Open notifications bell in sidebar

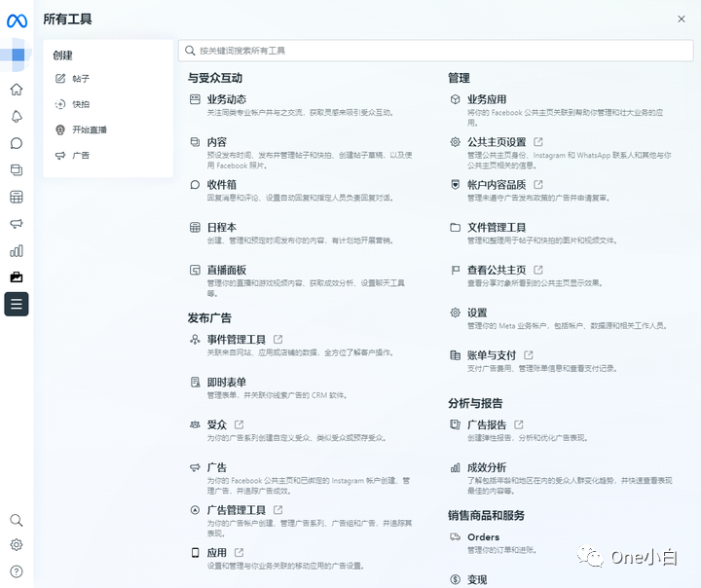pyautogui.click(x=17, y=117)
